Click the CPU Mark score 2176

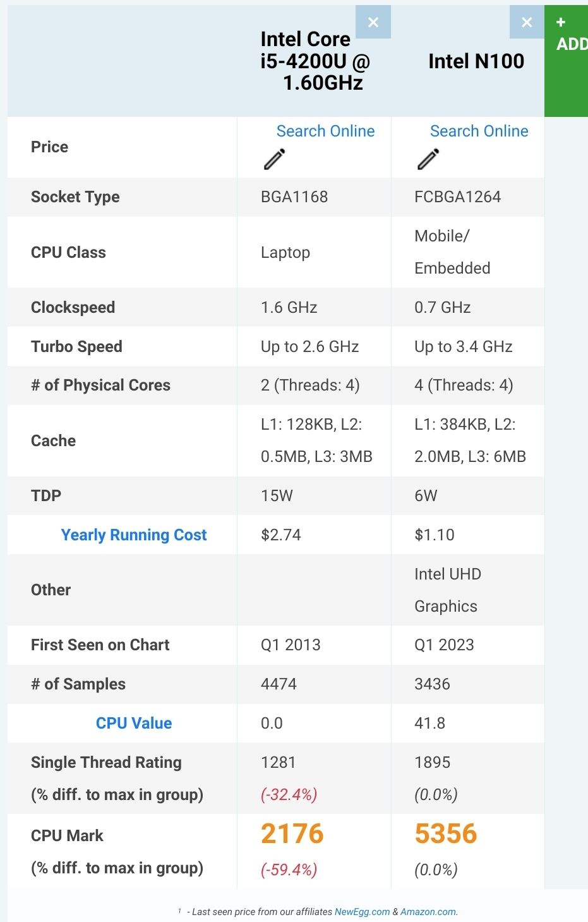pos(291,833)
